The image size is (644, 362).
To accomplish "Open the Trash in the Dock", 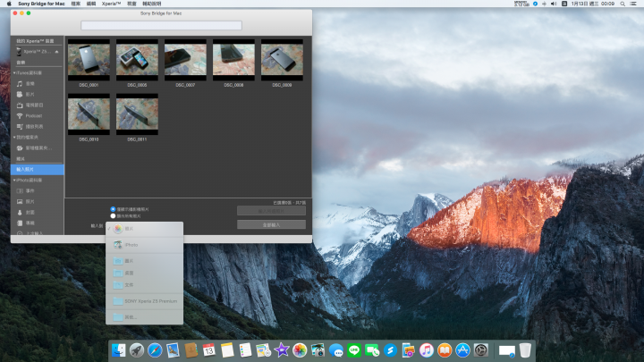I will click(x=525, y=350).
